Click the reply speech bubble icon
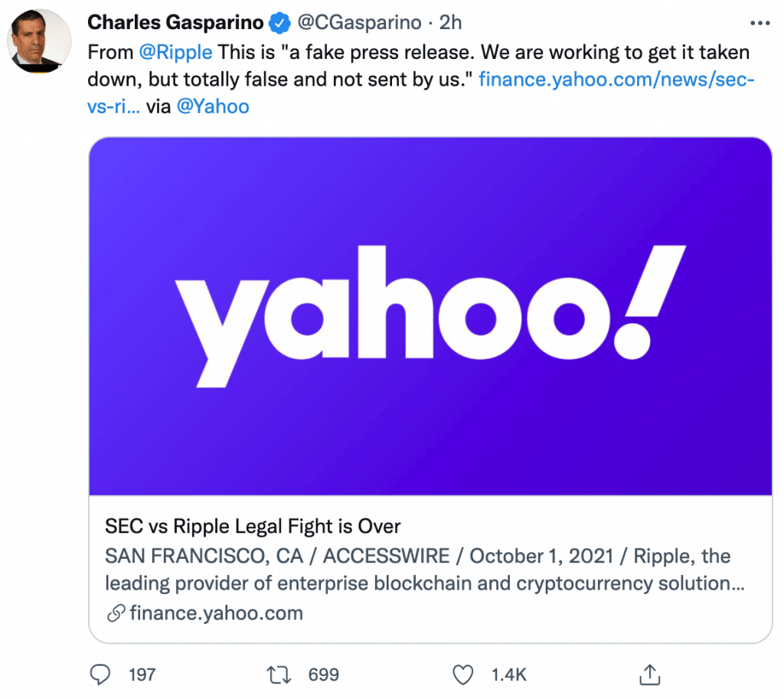 tap(102, 675)
